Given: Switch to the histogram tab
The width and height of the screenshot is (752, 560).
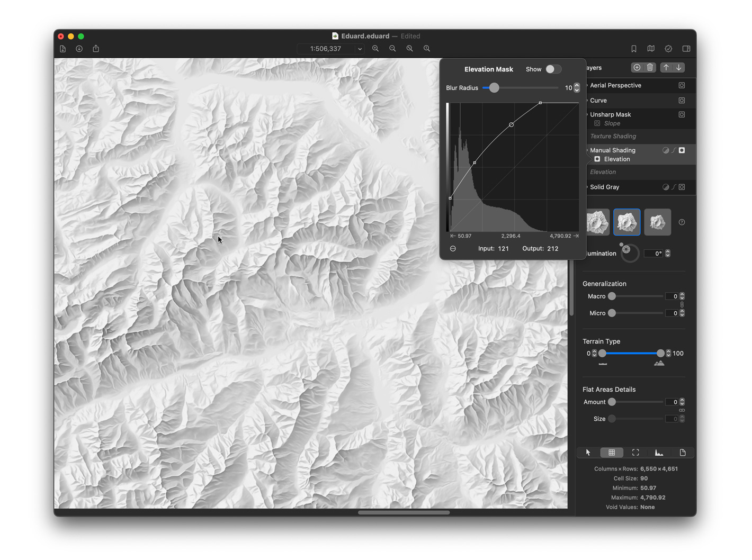Looking at the screenshot, I should click(x=659, y=453).
